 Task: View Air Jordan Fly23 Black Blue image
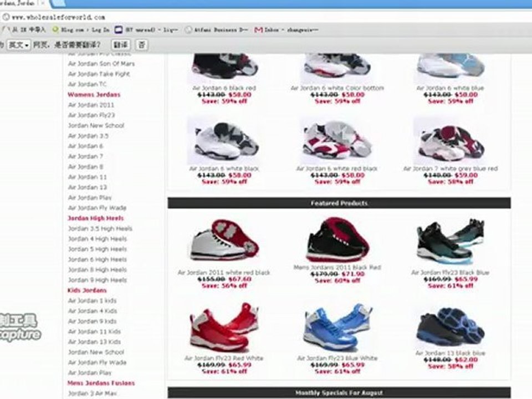click(450, 242)
